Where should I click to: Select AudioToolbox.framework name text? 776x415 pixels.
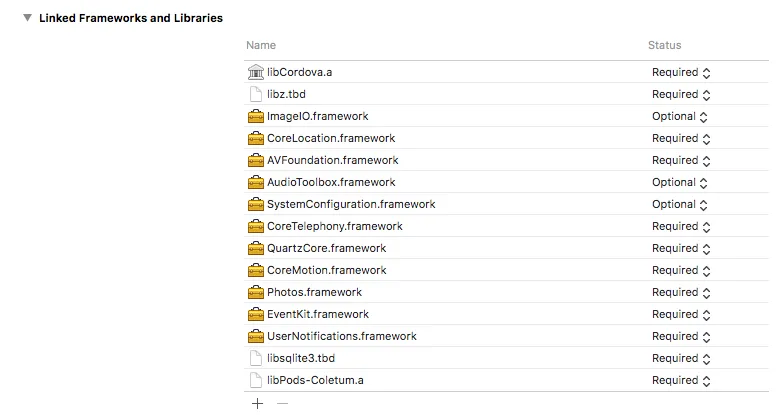click(331, 182)
